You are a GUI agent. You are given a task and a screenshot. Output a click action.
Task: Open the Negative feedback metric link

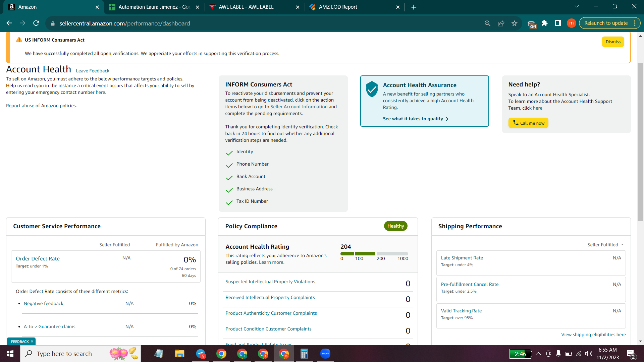coord(43,303)
